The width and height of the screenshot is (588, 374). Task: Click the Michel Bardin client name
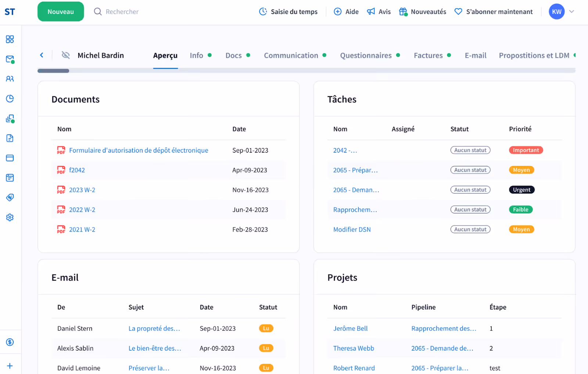tap(101, 56)
